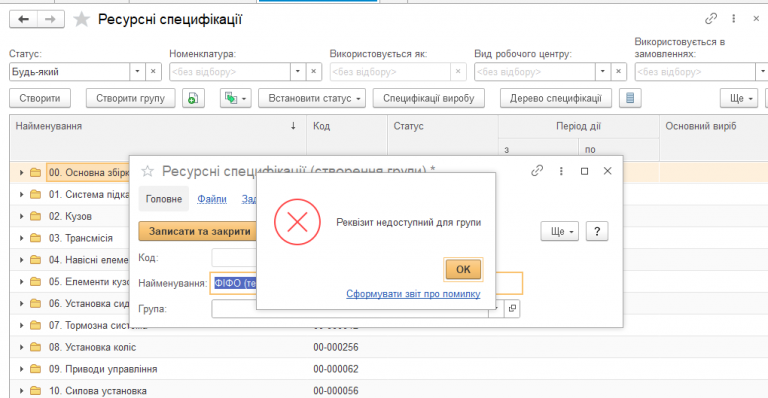
Task: Copy link to Ресурсні специфікації page
Action: coord(711,19)
